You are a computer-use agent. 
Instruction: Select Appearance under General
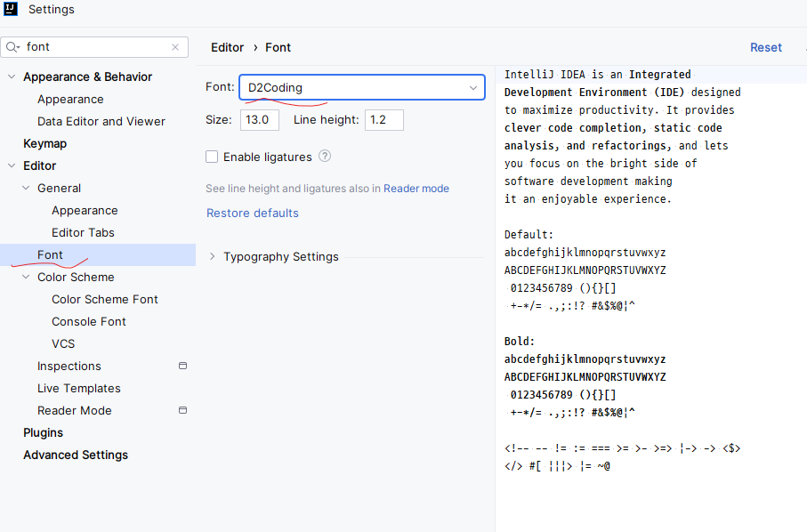tap(85, 210)
